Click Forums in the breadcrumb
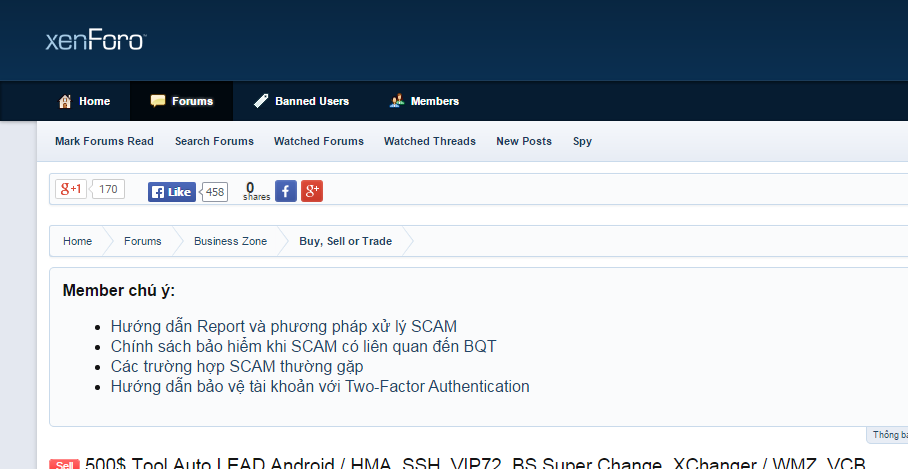This screenshot has width=908, height=470. 142,241
